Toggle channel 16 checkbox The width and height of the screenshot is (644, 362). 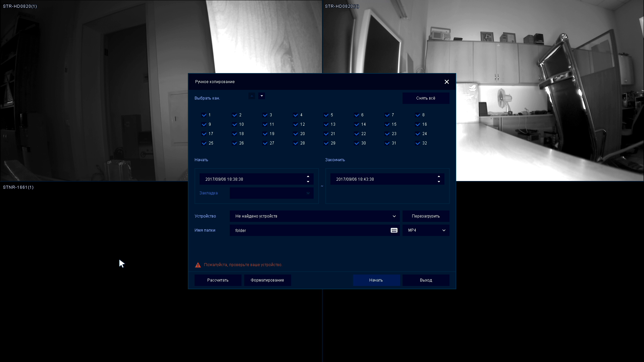click(418, 124)
